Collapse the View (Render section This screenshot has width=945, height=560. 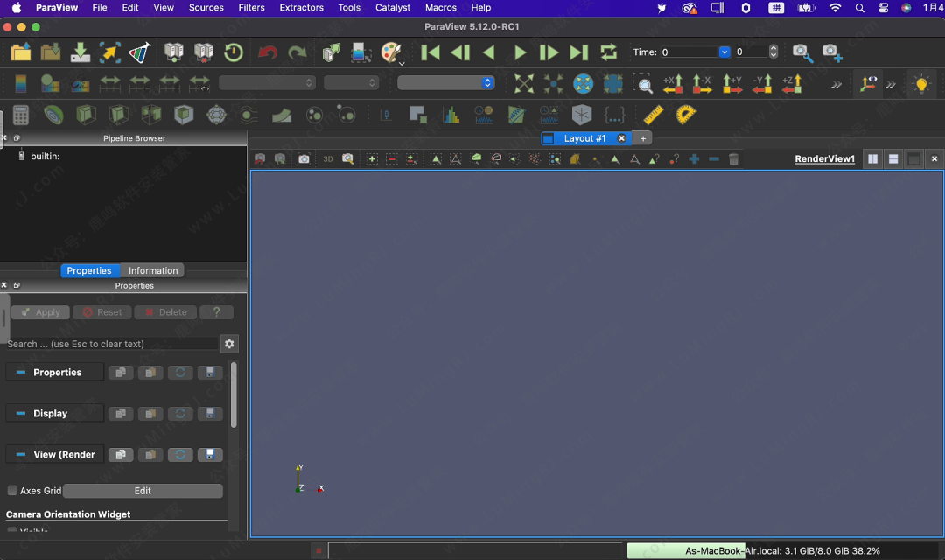pyautogui.click(x=21, y=455)
